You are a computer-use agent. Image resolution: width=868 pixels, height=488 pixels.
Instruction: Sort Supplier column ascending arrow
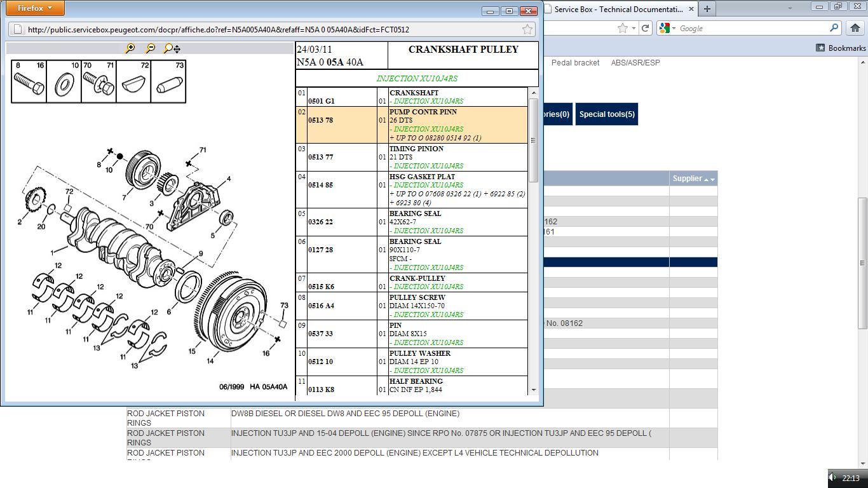click(x=706, y=180)
